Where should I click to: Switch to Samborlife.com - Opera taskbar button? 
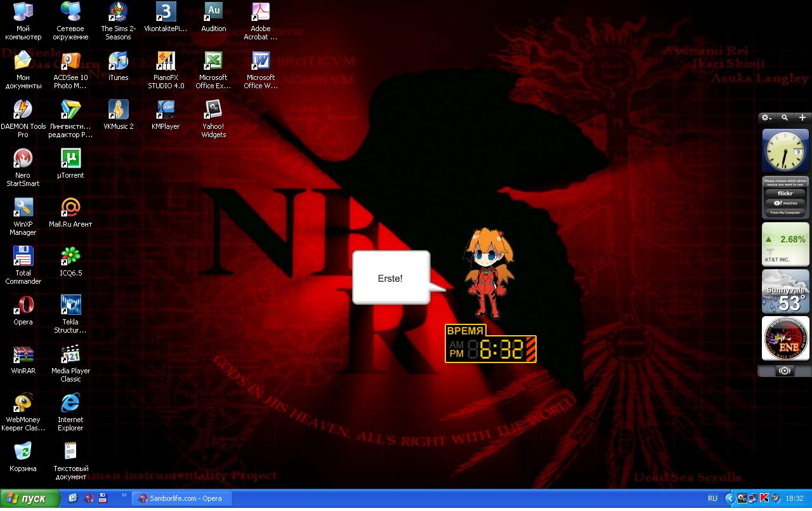181,498
